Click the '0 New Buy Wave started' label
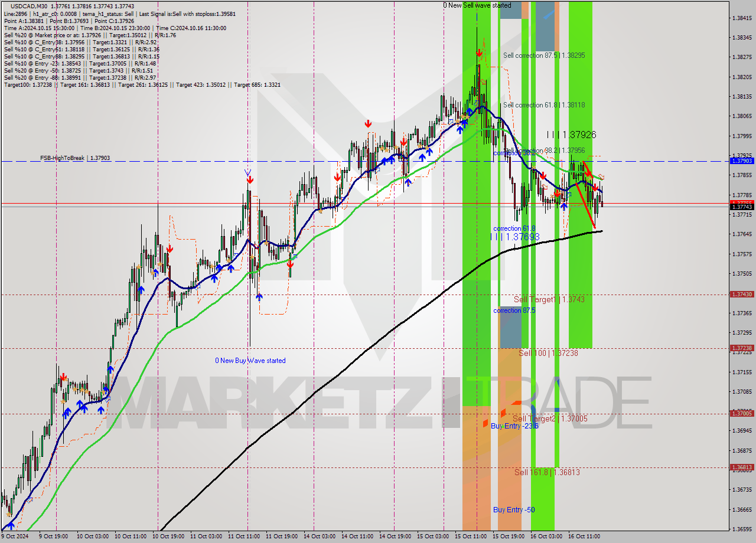This screenshot has height=543, width=756. point(250,361)
